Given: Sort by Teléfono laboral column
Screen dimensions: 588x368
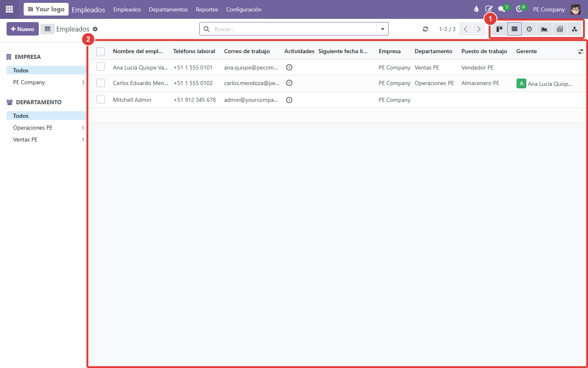Looking at the screenshot, I should [x=194, y=51].
